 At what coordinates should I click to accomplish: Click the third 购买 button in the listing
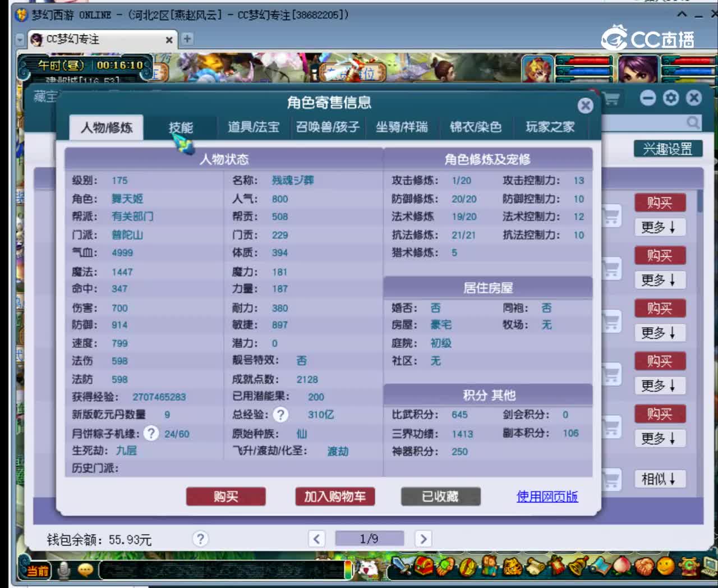660,308
